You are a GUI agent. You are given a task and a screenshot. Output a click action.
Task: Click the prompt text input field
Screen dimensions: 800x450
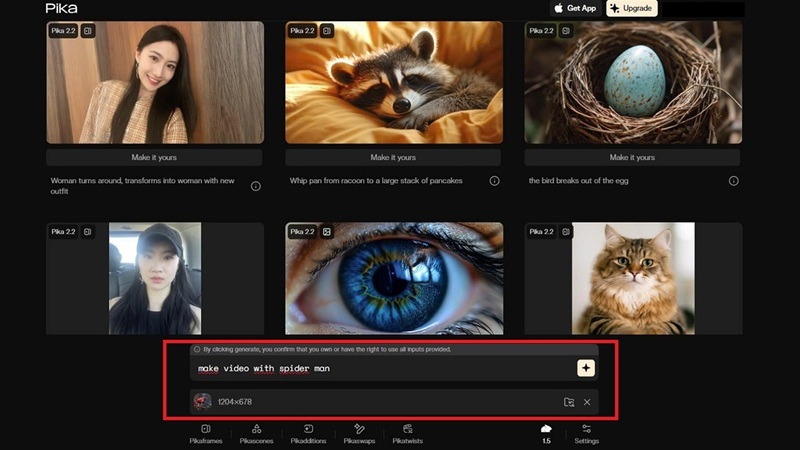[380, 368]
